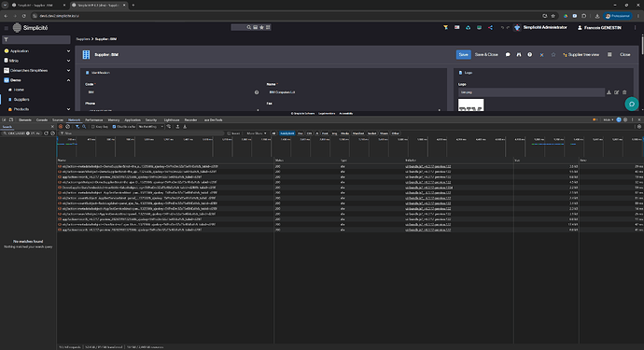Click Suppliers breadcrumb link

tap(82, 39)
